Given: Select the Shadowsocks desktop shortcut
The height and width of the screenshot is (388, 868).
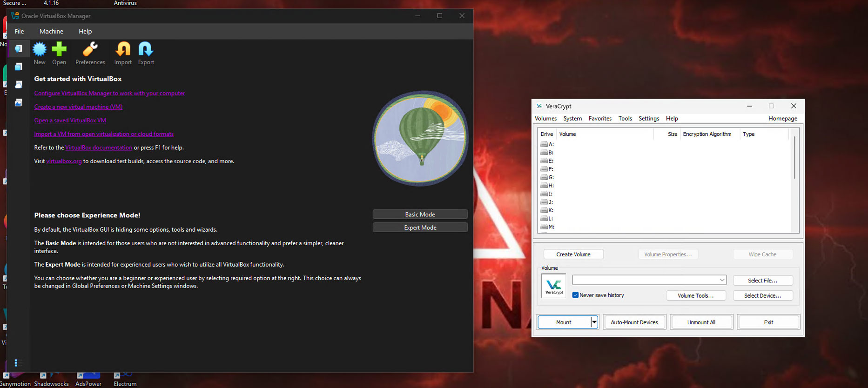Looking at the screenshot, I should 51,379.
